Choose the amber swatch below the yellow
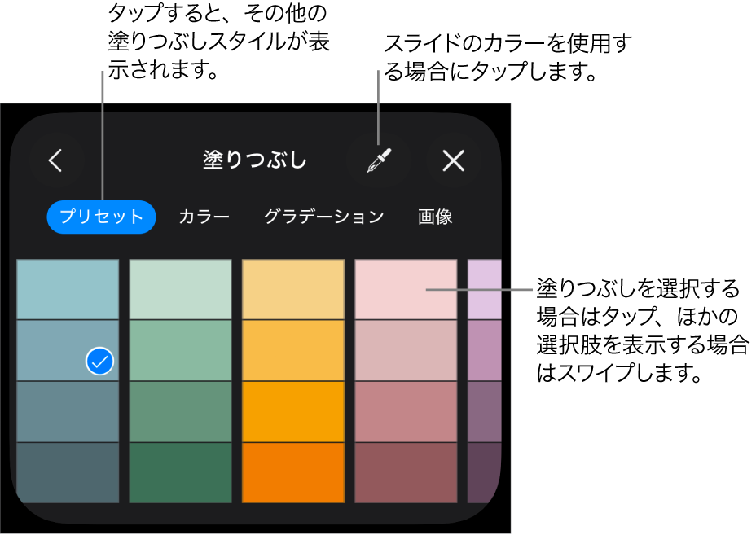Image resolution: width=756 pixels, height=535 pixels. coord(292,350)
